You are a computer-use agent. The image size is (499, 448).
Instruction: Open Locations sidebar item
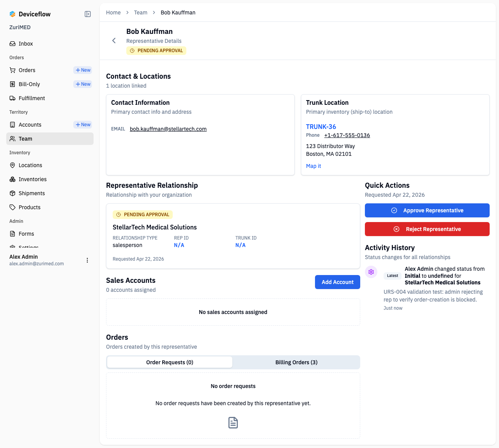point(50,165)
